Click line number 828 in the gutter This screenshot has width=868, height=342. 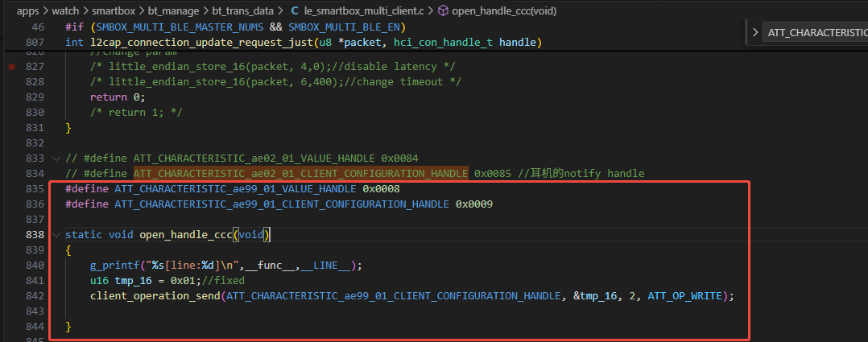point(35,82)
